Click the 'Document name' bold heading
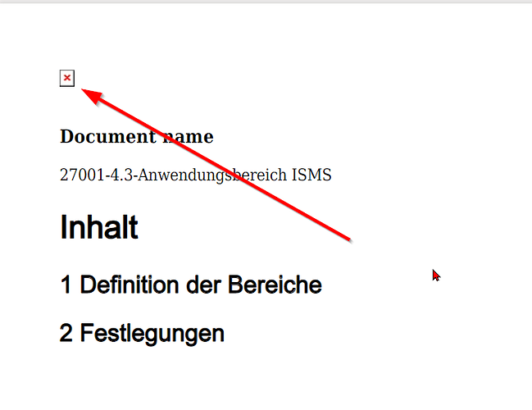Screen dimensions: 532x410 point(137,136)
